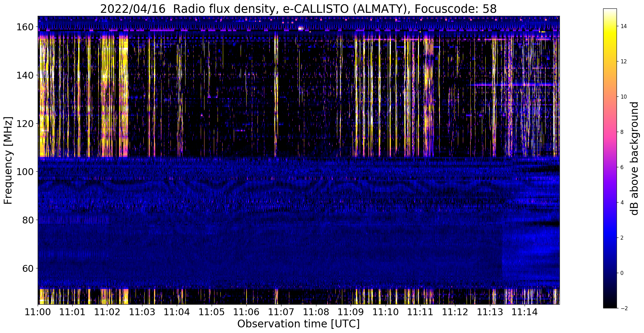Click the 100 frequency tick label
The width and height of the screenshot is (644, 333).
click(x=25, y=172)
